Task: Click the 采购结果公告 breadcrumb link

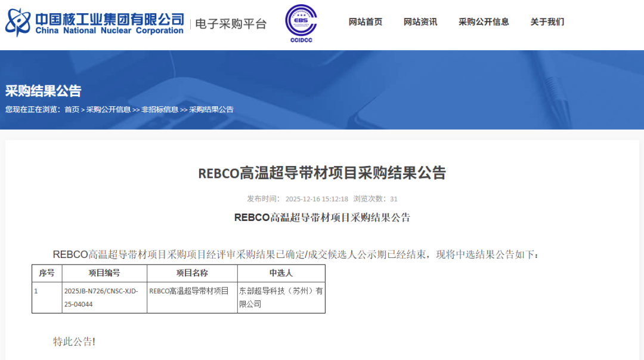Action: click(x=211, y=109)
